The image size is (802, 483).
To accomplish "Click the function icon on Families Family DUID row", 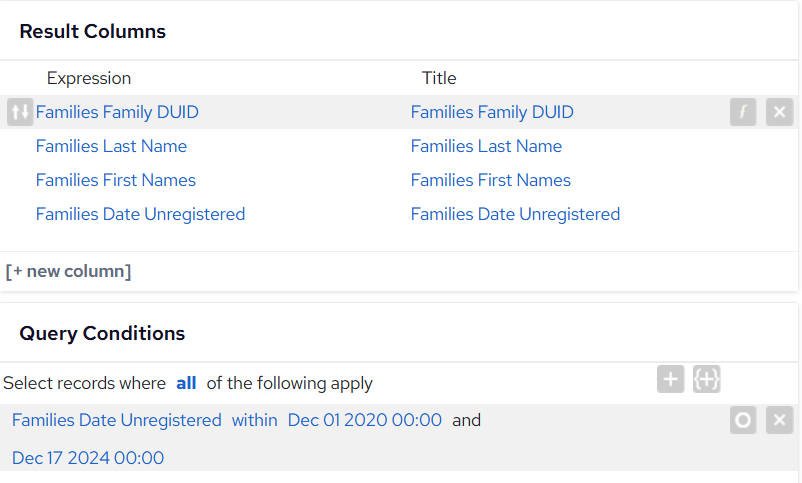I will coord(743,112).
